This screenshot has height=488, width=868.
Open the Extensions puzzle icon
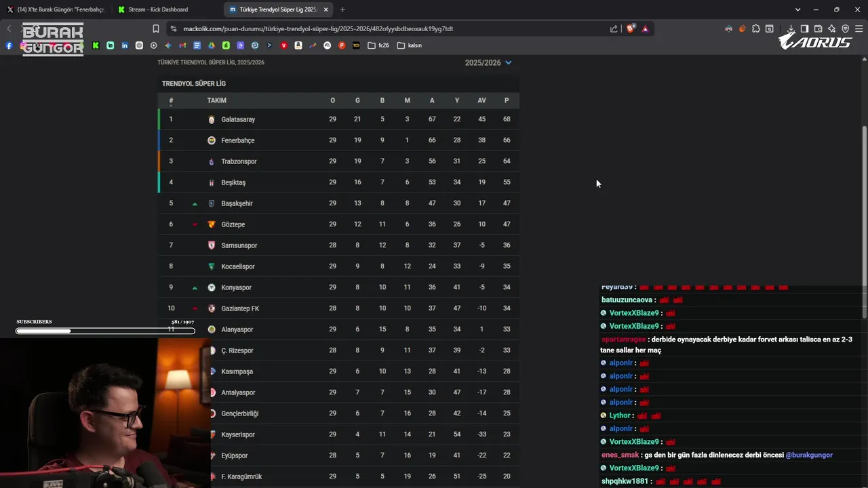[756, 28]
